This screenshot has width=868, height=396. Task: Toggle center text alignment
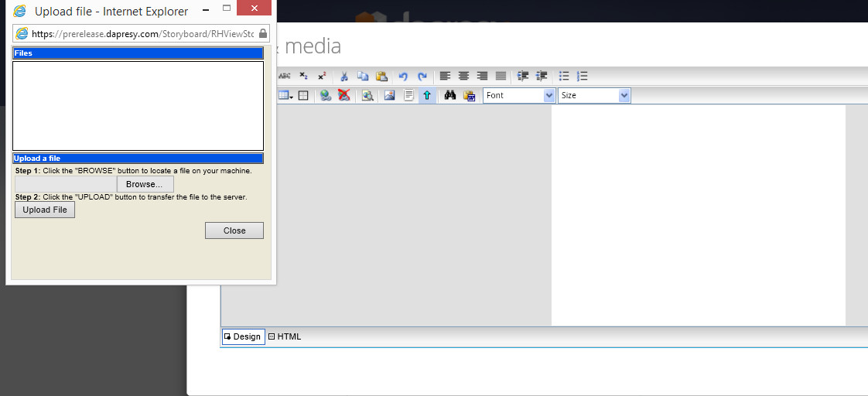coord(463,76)
